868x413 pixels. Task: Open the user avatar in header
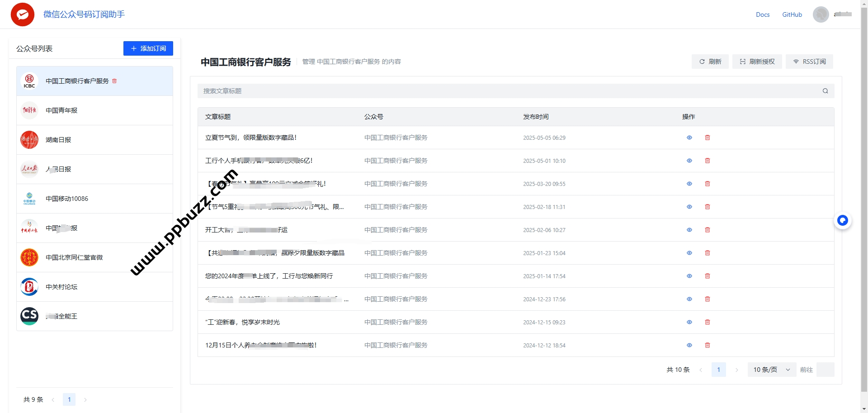click(x=821, y=14)
